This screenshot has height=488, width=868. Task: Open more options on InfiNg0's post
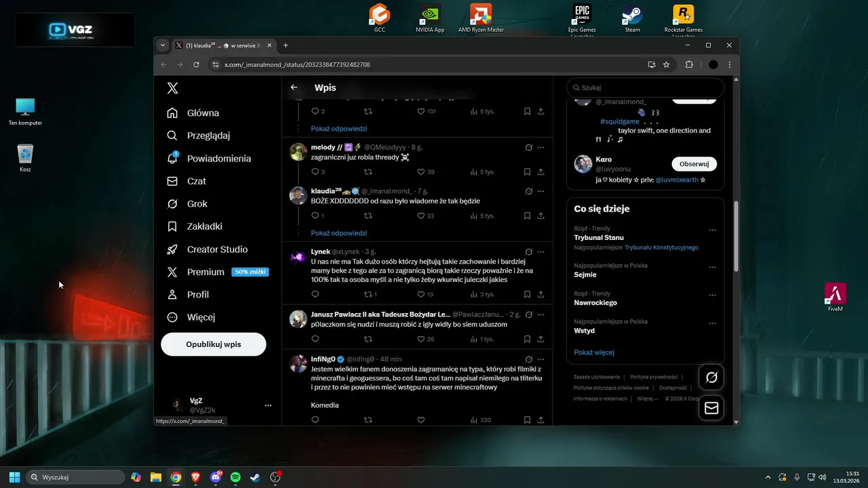[x=540, y=359]
